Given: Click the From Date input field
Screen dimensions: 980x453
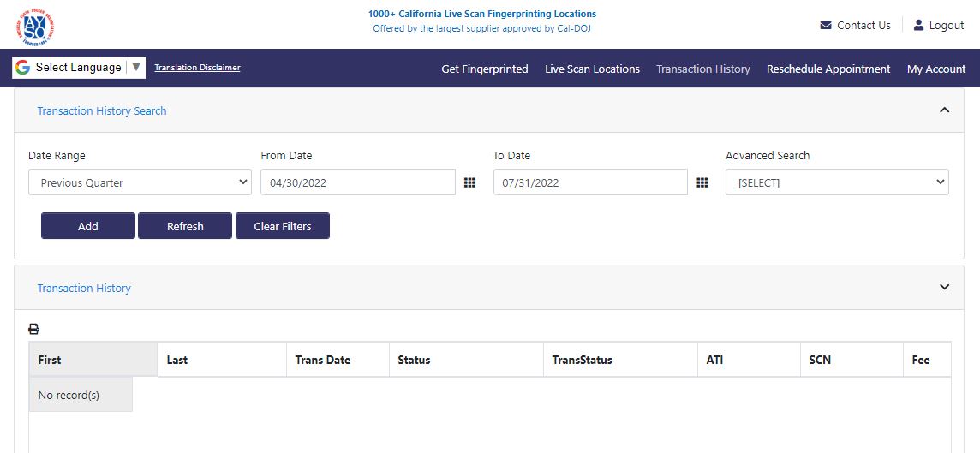Looking at the screenshot, I should pos(357,182).
